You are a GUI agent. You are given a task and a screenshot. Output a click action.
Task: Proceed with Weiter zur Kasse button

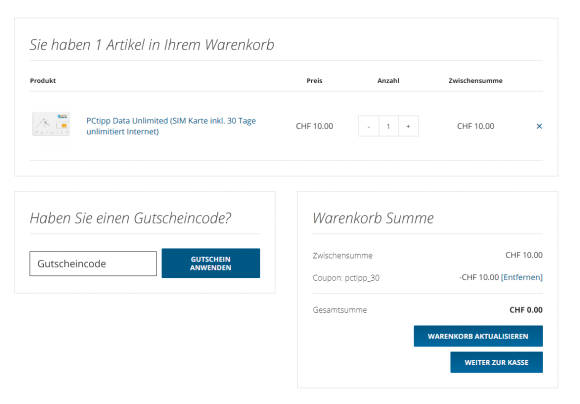click(x=497, y=362)
